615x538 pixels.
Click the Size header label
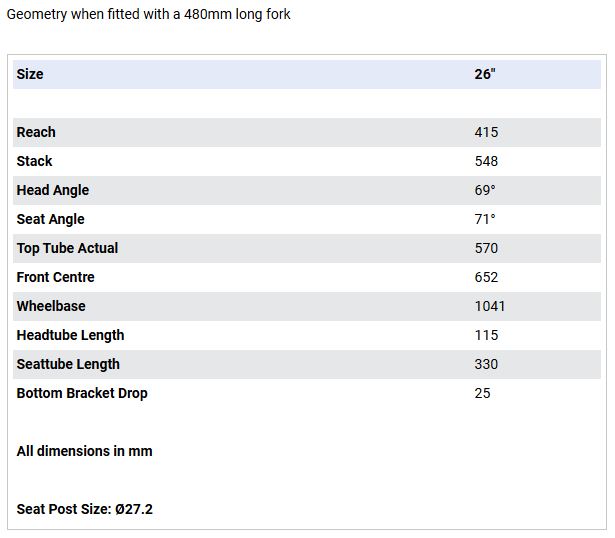click(30, 74)
